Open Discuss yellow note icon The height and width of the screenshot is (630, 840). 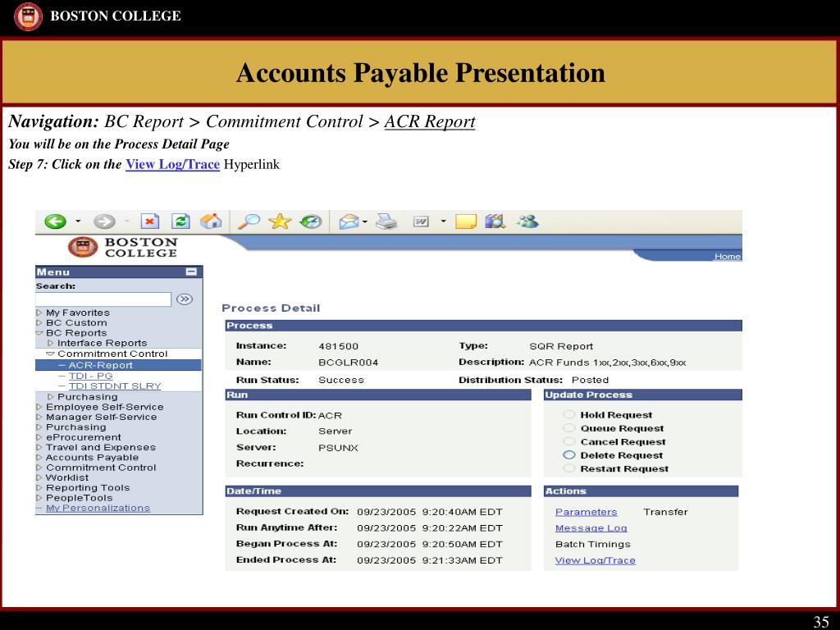point(466,221)
